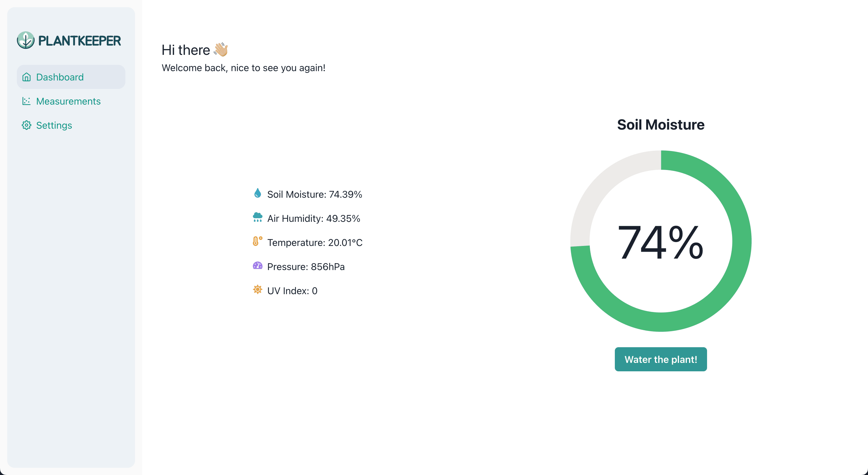Image resolution: width=868 pixels, height=475 pixels.
Task: Click the Measurements chart icon
Action: (27, 101)
